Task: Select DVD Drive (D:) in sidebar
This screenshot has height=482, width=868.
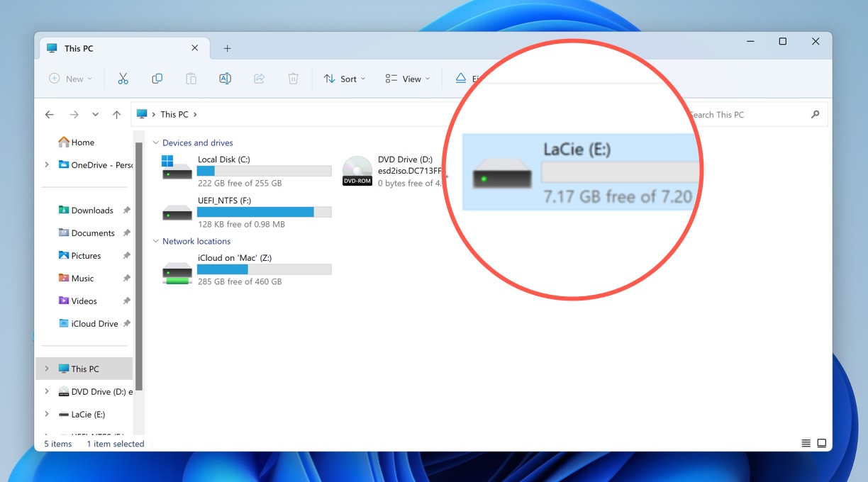Action: click(95, 391)
